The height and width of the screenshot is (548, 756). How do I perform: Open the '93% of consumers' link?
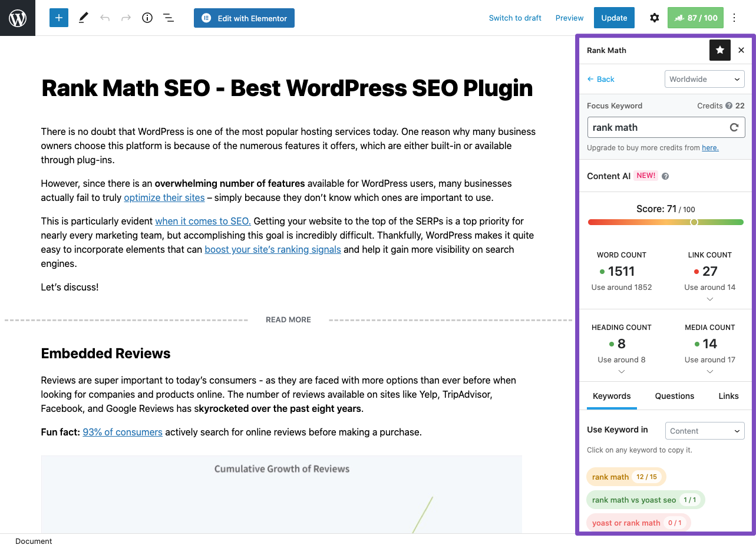click(x=123, y=432)
